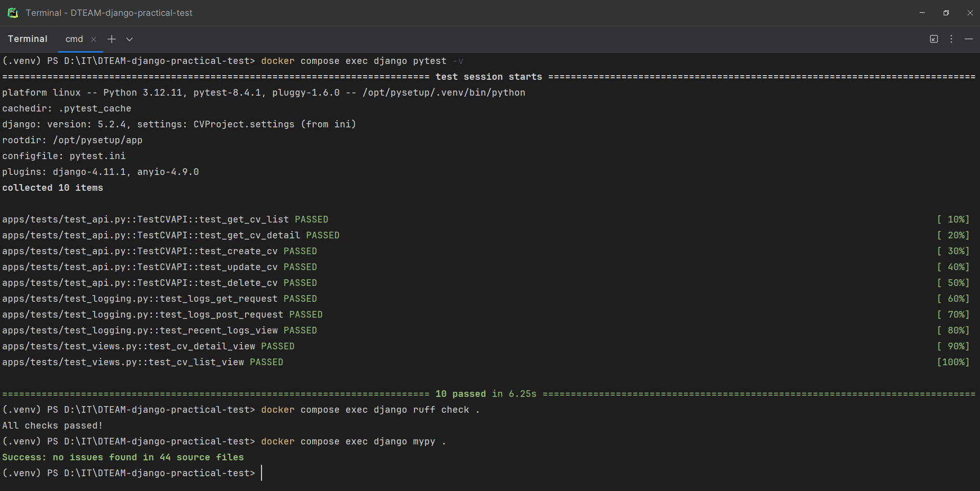Add a new terminal session tab
Screen dimensions: 980x491
coord(112,39)
